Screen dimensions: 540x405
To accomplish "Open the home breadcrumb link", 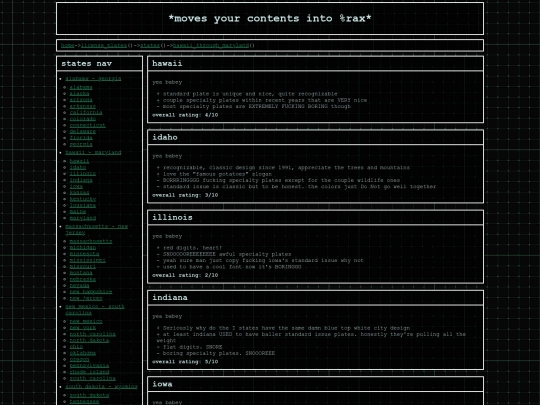I will (68, 45).
